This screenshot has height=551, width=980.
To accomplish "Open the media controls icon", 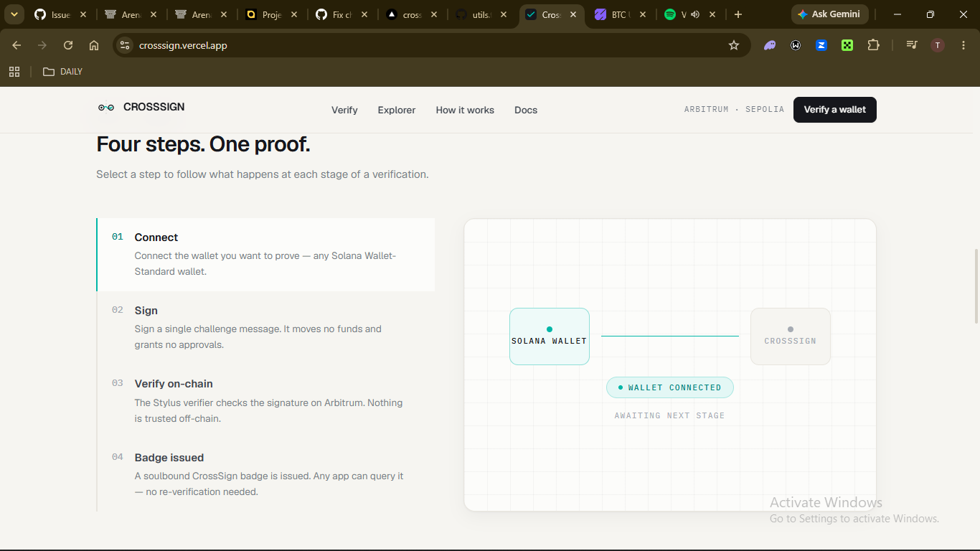I will [x=912, y=45].
